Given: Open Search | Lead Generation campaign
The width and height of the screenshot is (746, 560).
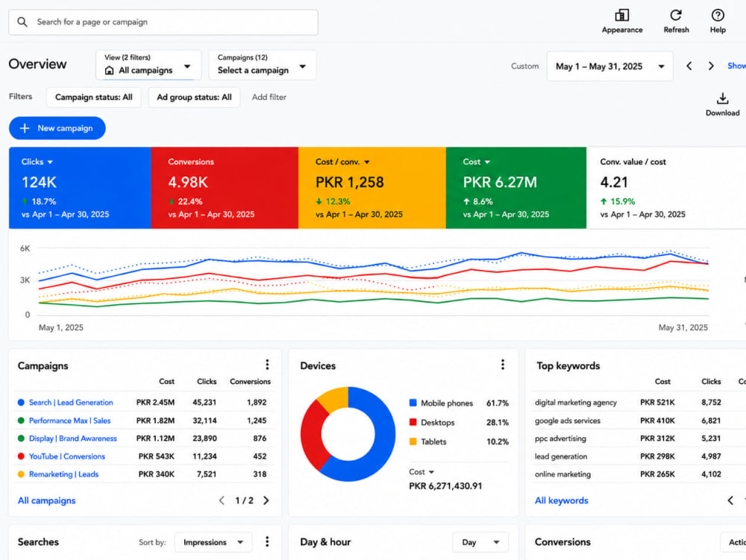Looking at the screenshot, I should click(x=71, y=403).
